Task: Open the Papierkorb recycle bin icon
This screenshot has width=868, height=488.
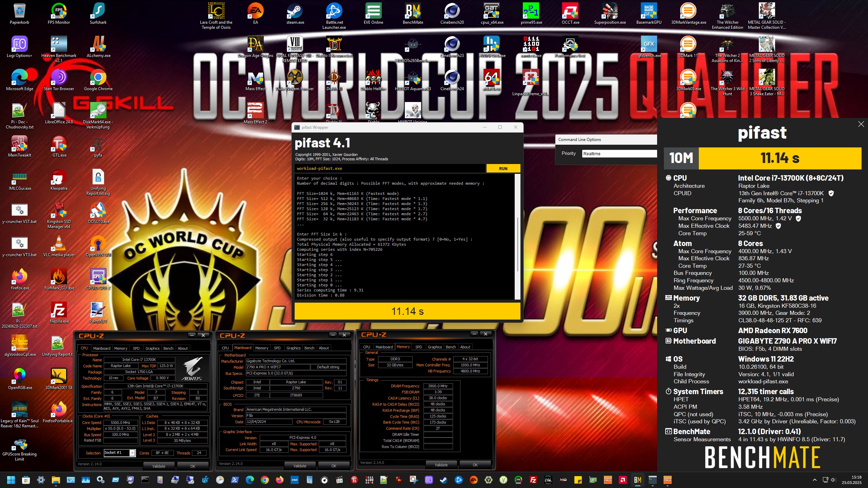Action: [x=19, y=14]
